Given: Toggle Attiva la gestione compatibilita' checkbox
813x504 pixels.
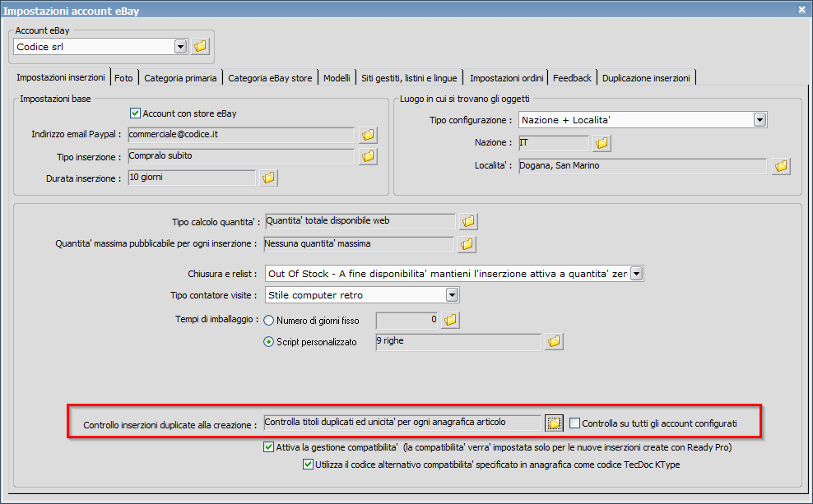Looking at the screenshot, I should [x=268, y=447].
